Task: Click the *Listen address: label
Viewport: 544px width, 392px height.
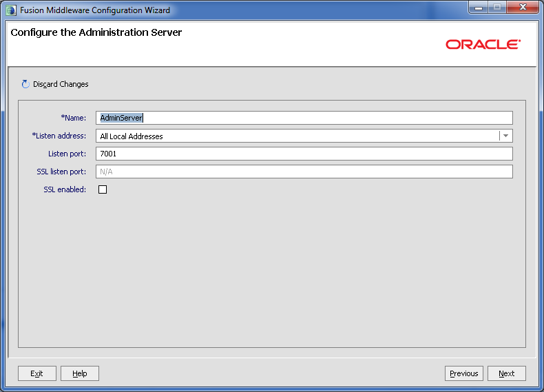Action: (59, 136)
